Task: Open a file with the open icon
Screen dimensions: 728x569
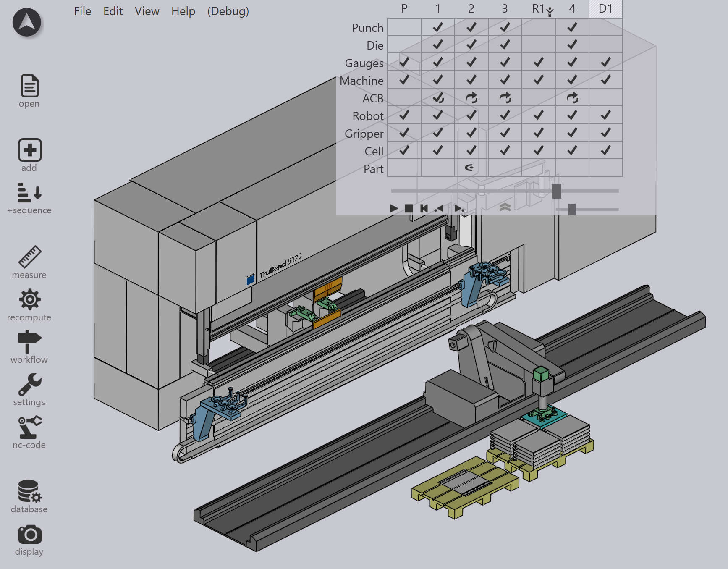Action: 29,86
